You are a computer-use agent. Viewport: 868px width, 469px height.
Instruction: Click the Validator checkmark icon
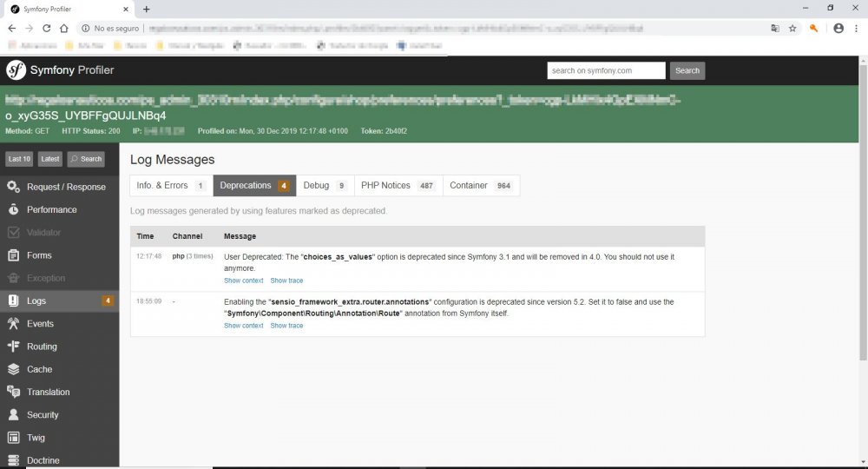[14, 233]
